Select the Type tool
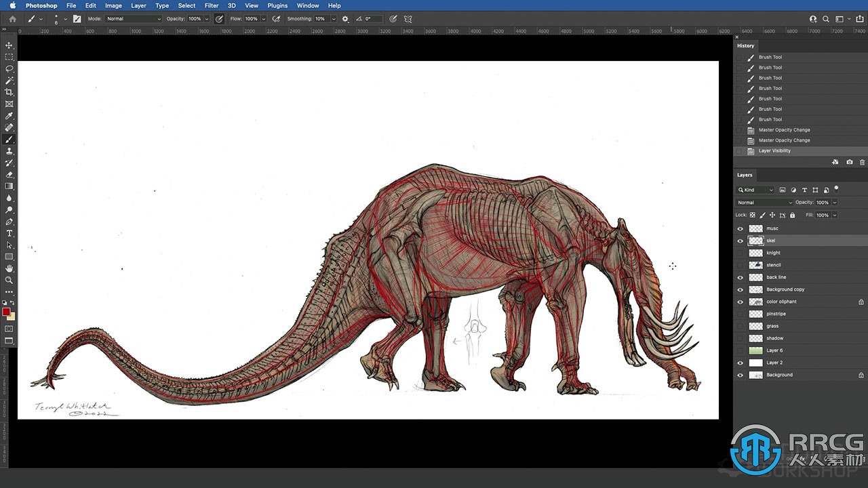 [9, 233]
